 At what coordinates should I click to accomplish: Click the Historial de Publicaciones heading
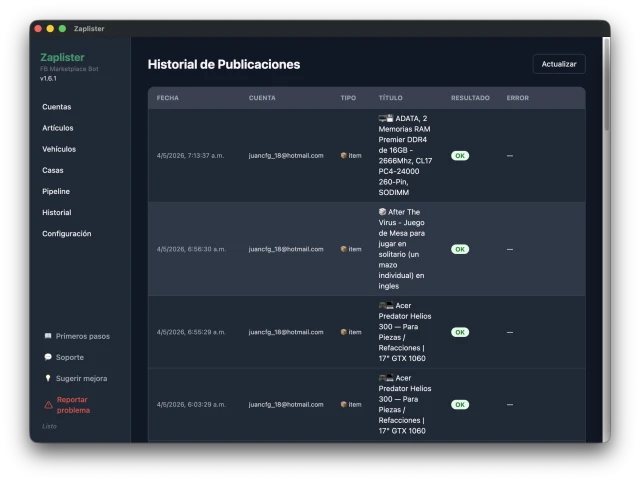click(224, 64)
